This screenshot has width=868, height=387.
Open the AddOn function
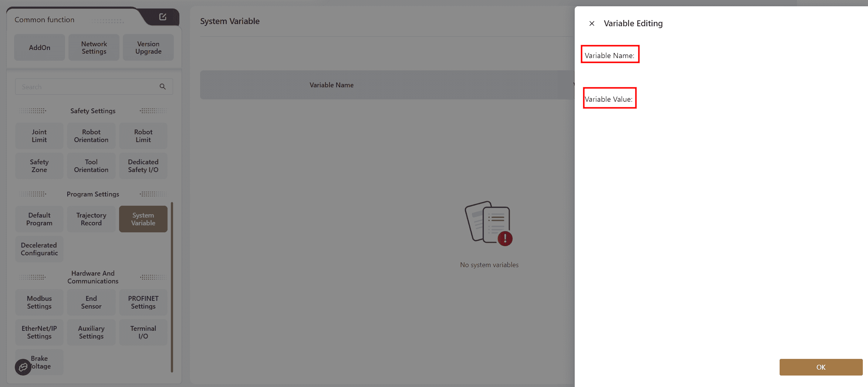pos(40,47)
